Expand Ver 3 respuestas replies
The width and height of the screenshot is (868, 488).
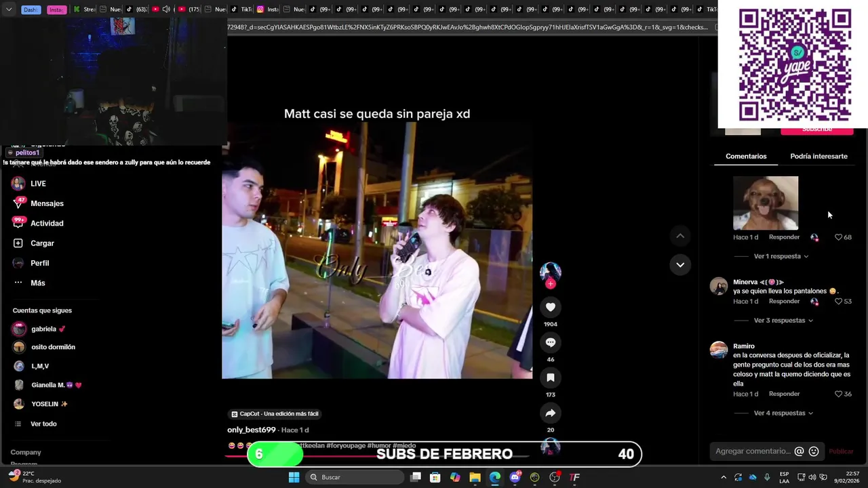pyautogui.click(x=783, y=321)
